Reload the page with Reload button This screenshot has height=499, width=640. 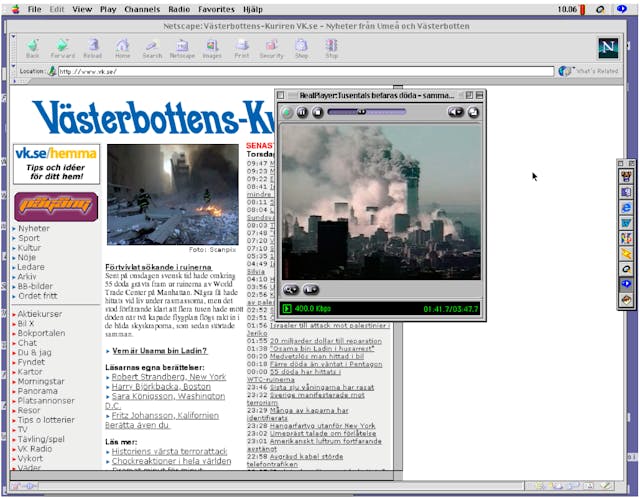pos(93,49)
